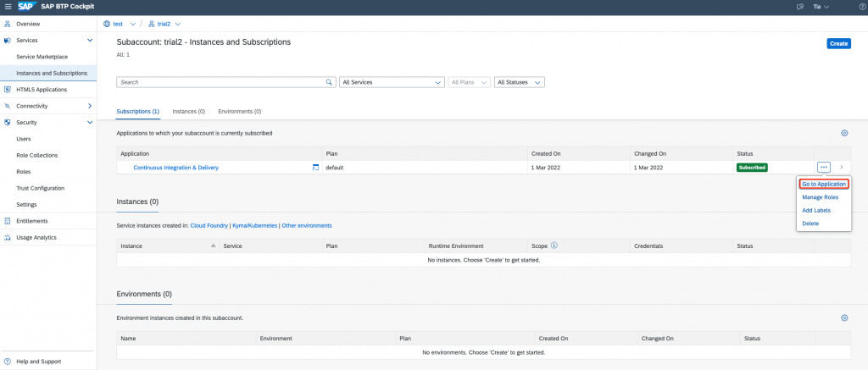Screen dimensions: 868x370
Task: Choose Manage Roles from menu
Action: tap(820, 197)
